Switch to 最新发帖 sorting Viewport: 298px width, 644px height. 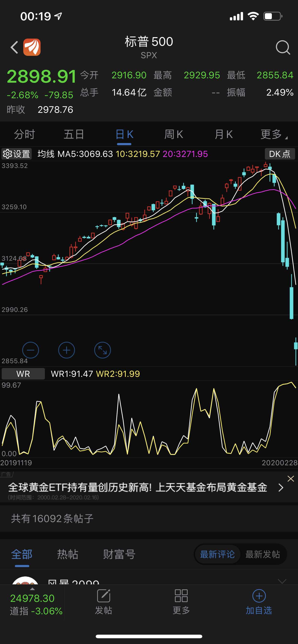[x=262, y=554]
